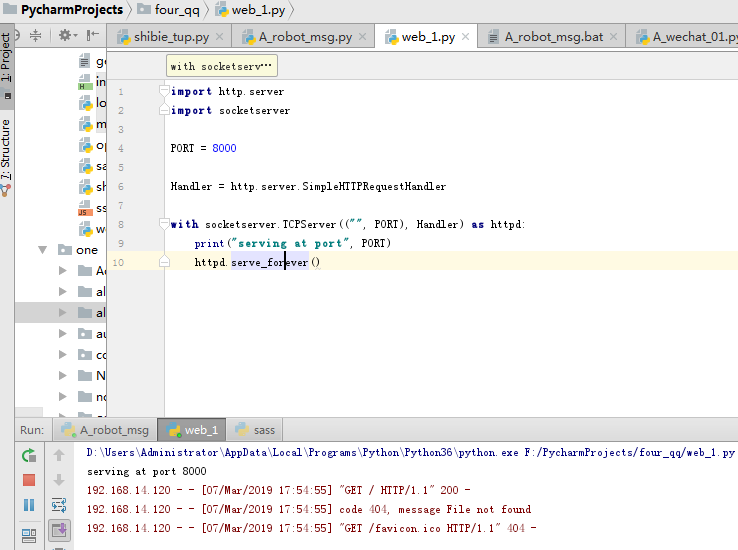Click fold end marker at line 10

tap(164, 262)
